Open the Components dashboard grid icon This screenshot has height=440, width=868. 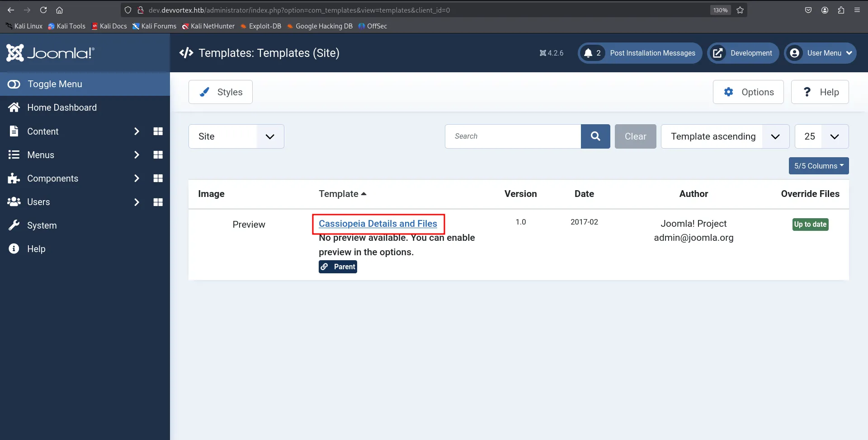coord(158,178)
